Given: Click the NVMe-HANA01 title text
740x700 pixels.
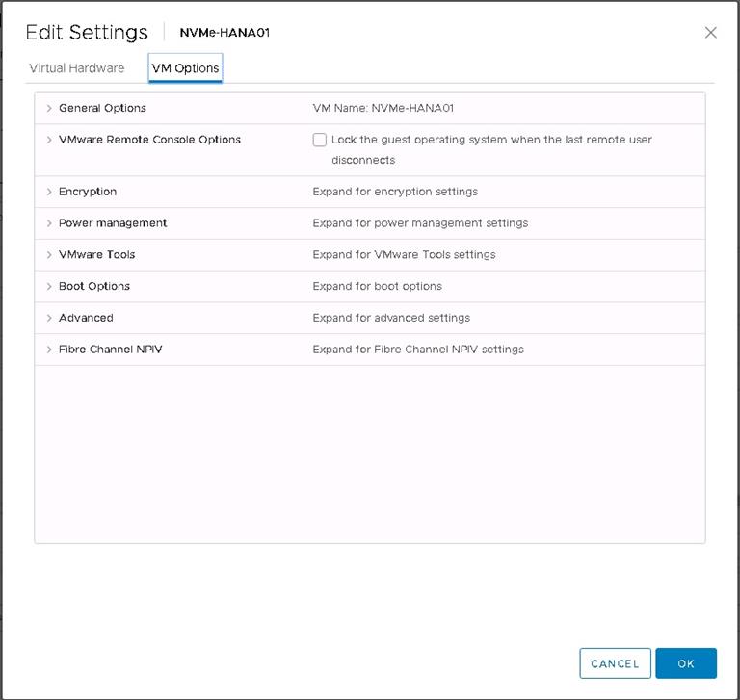Looking at the screenshot, I should (x=225, y=33).
